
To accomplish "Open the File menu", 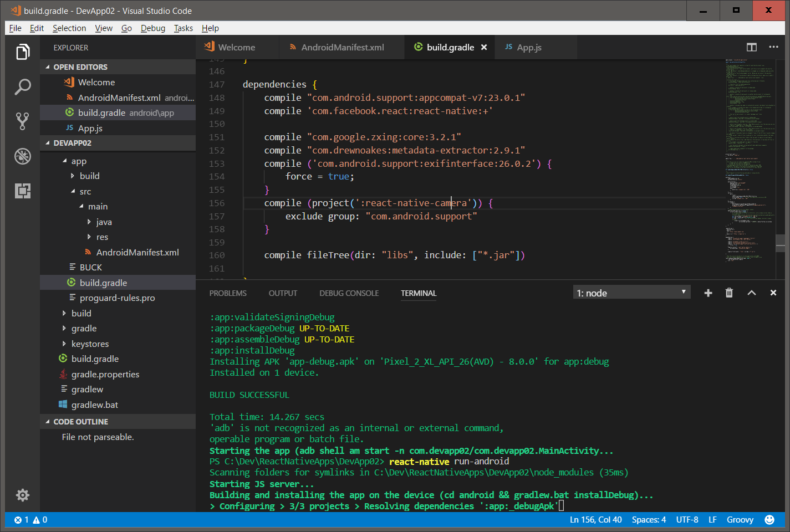I will point(16,28).
